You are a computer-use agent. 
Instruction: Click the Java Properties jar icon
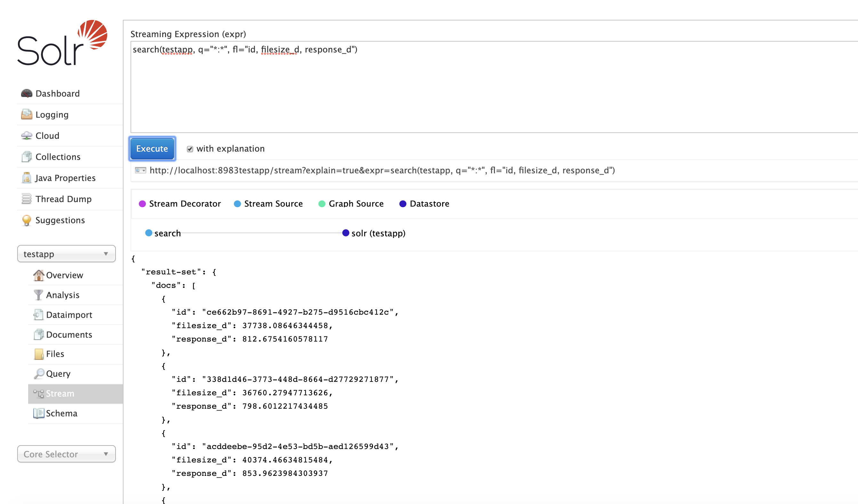click(27, 177)
